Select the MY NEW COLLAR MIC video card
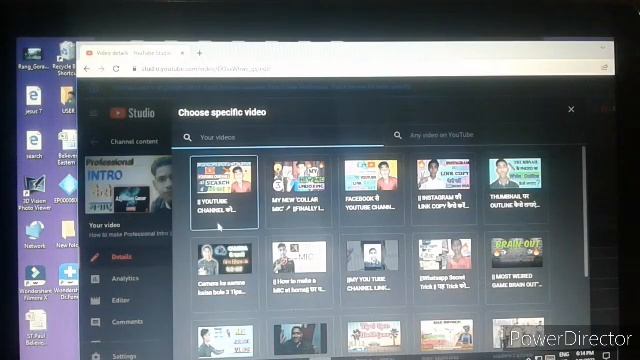Image resolution: width=640 pixels, height=360 pixels. point(299,192)
